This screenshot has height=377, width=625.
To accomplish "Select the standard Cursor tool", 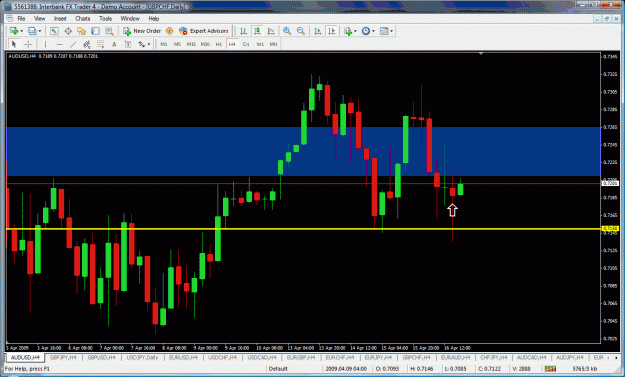I will click(14, 44).
